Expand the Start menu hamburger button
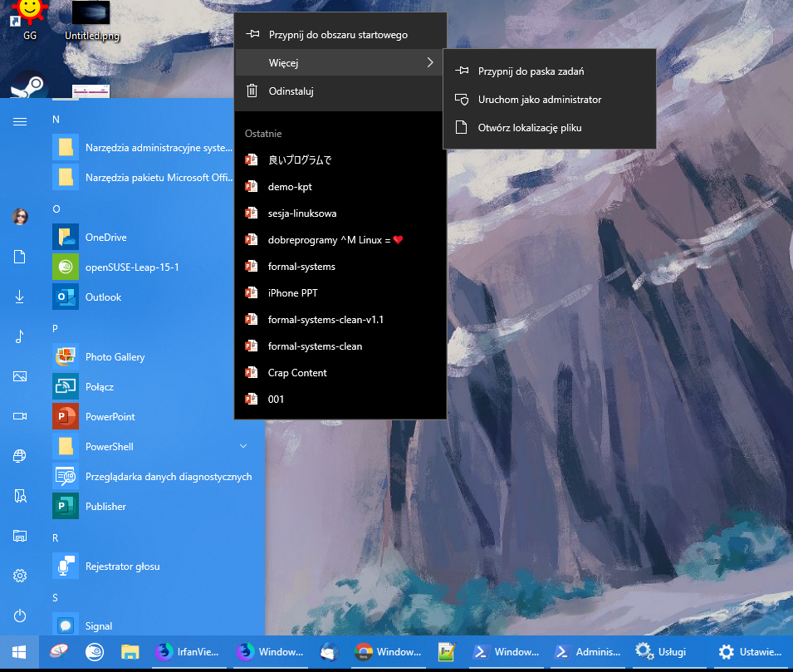This screenshot has width=793, height=672. (x=20, y=121)
